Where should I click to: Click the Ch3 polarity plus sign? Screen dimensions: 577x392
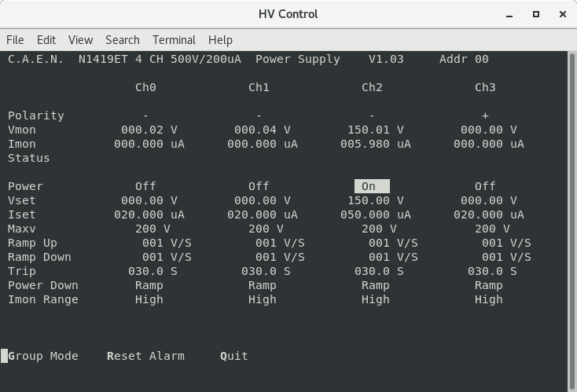click(x=485, y=115)
